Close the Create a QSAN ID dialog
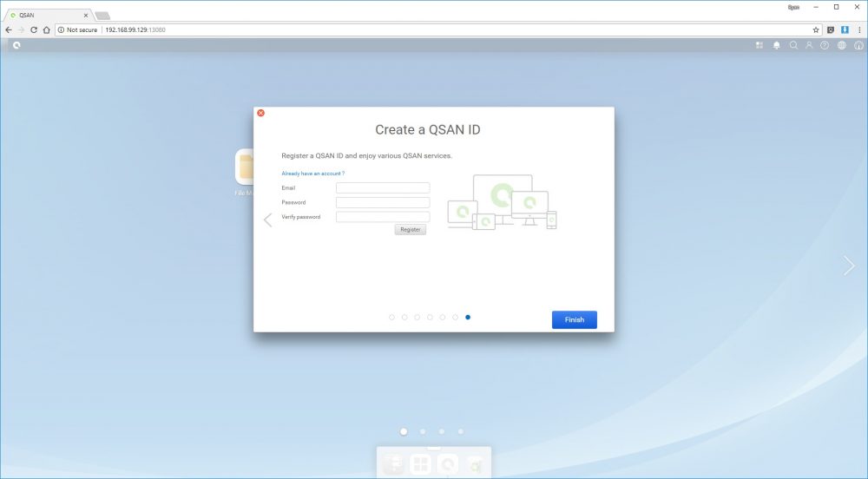 coord(260,113)
